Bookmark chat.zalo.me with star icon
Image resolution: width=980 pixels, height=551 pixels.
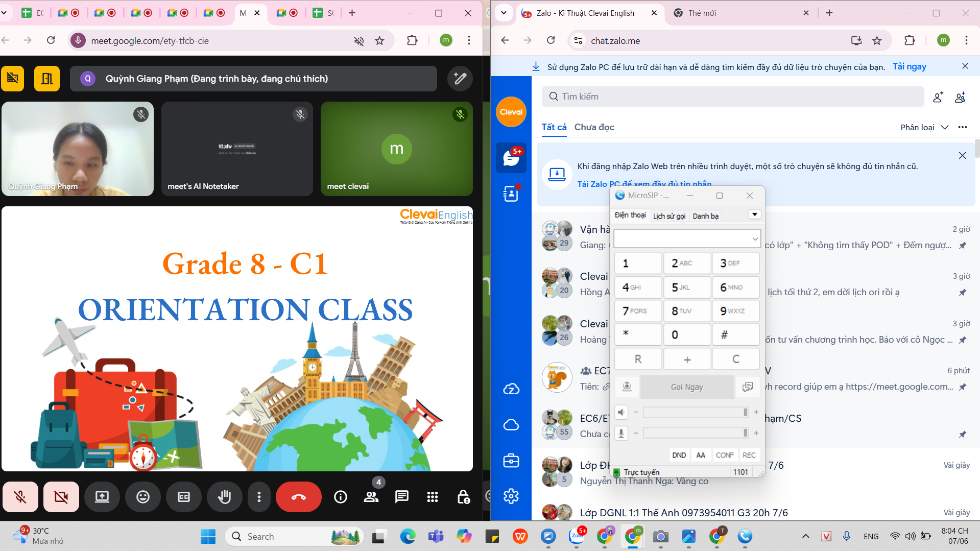[x=877, y=40]
